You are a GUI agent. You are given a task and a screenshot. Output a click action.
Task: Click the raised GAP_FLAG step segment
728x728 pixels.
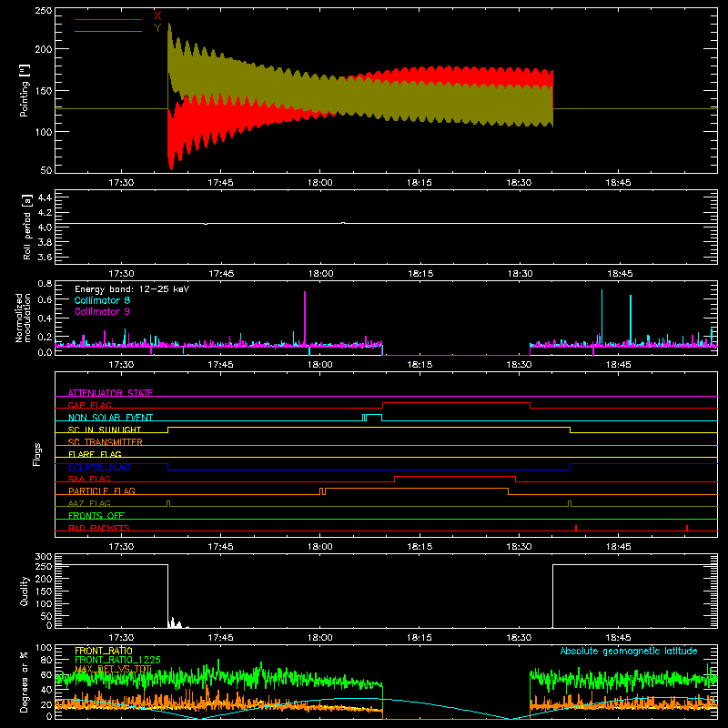[456, 403]
